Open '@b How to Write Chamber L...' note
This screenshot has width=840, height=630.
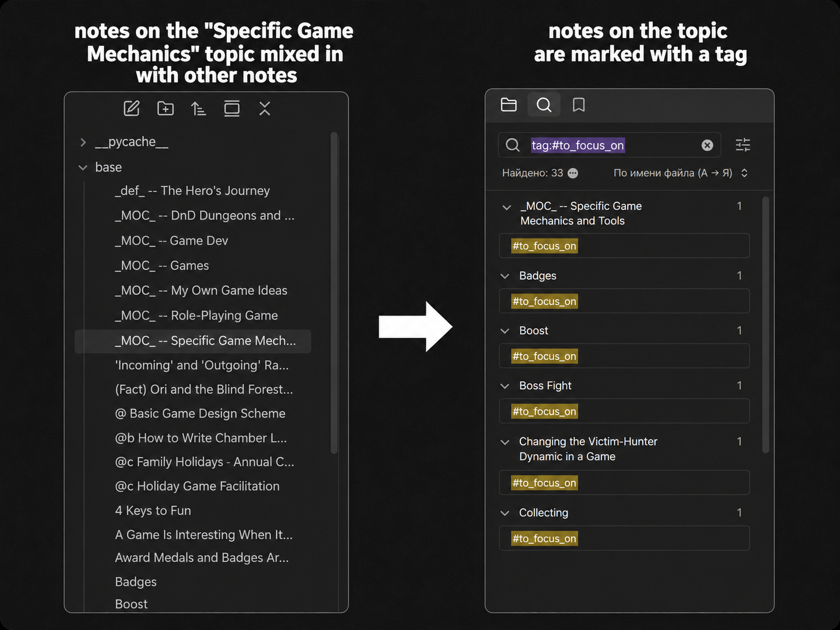(x=201, y=438)
